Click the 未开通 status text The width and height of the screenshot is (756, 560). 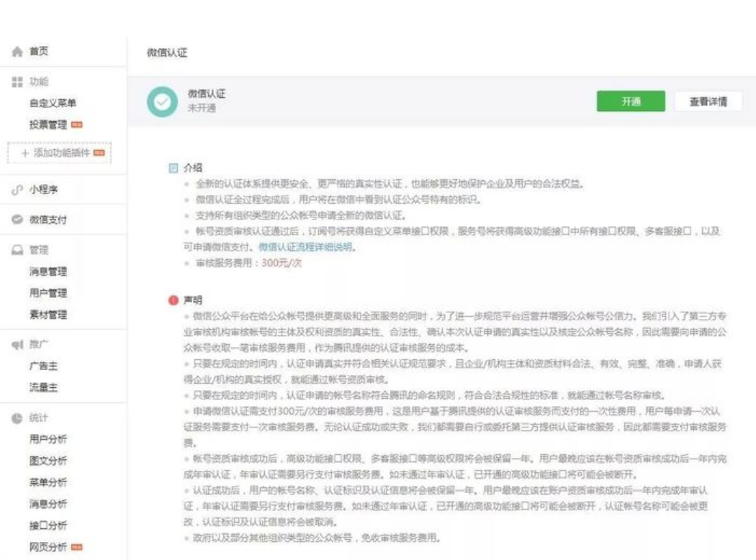[202, 108]
